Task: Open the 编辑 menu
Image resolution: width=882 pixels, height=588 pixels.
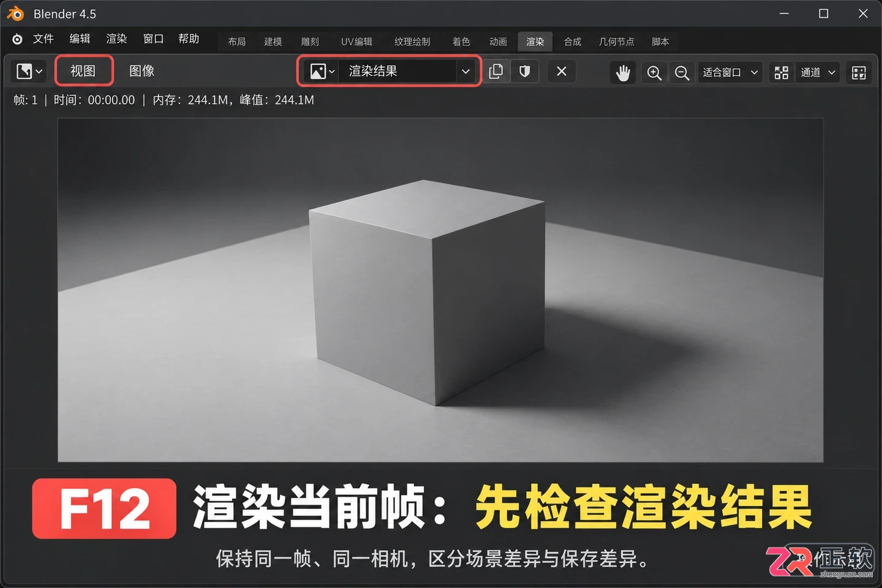Action: (x=80, y=39)
